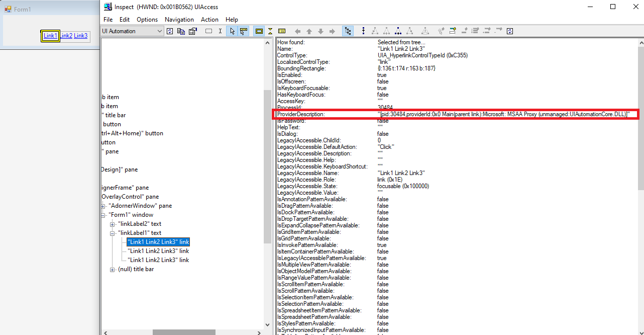Click the Form1 window title icon
Viewport: 644px width, 335px height.
click(x=8, y=9)
